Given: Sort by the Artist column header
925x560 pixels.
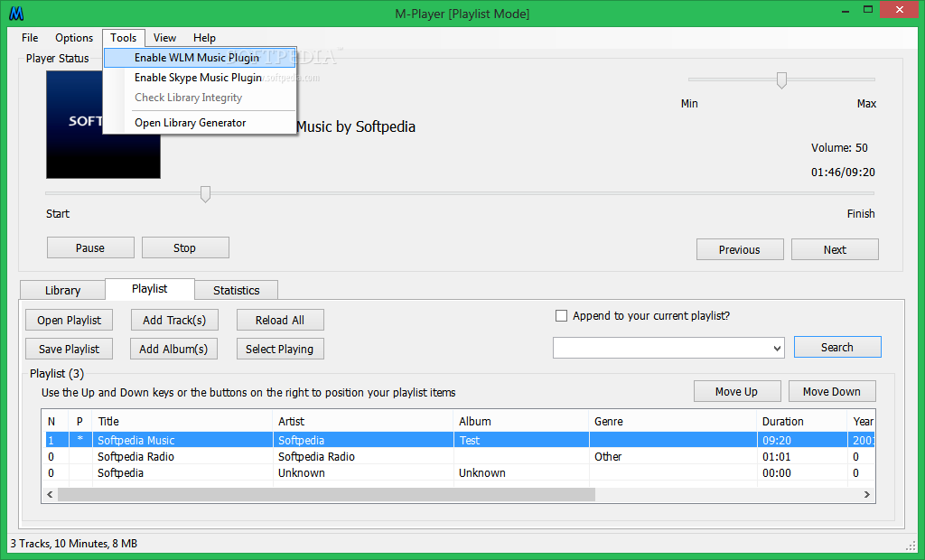Looking at the screenshot, I should 363,421.
